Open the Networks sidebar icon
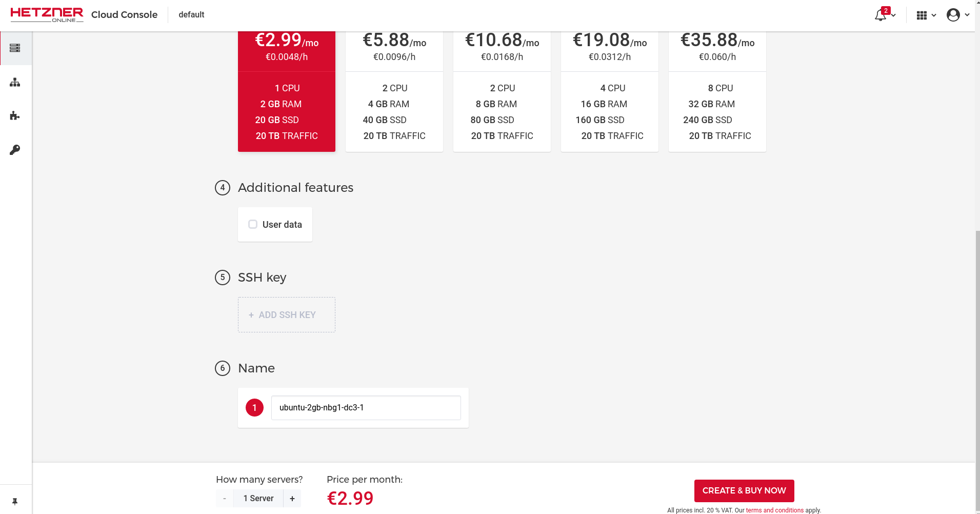The height and width of the screenshot is (514, 980). click(x=15, y=82)
